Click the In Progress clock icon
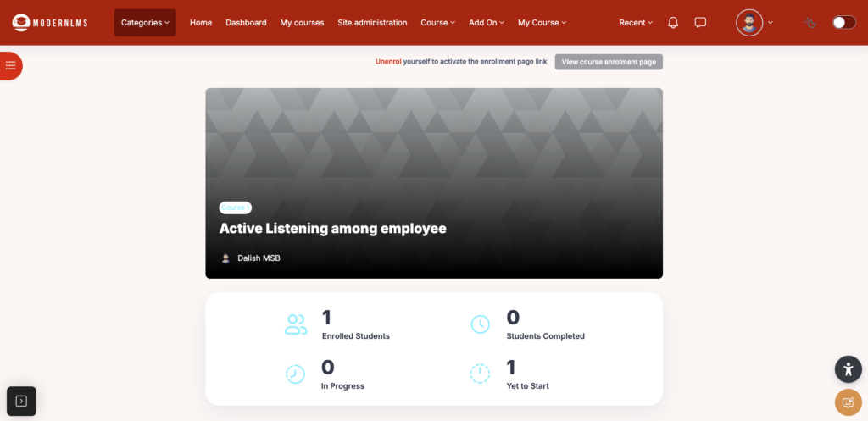This screenshot has width=868, height=421. [x=295, y=374]
